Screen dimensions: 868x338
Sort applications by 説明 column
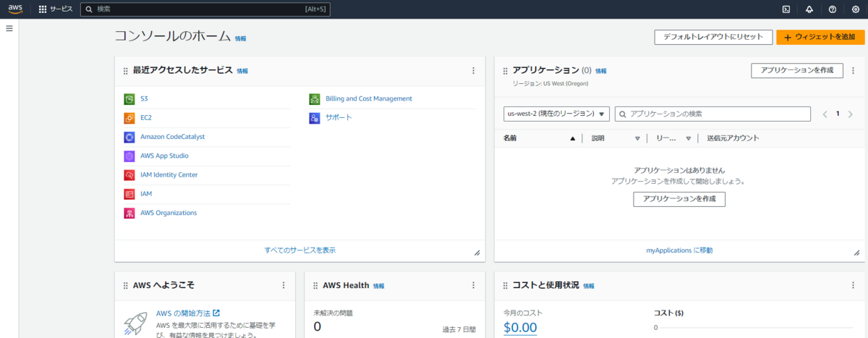click(637, 138)
